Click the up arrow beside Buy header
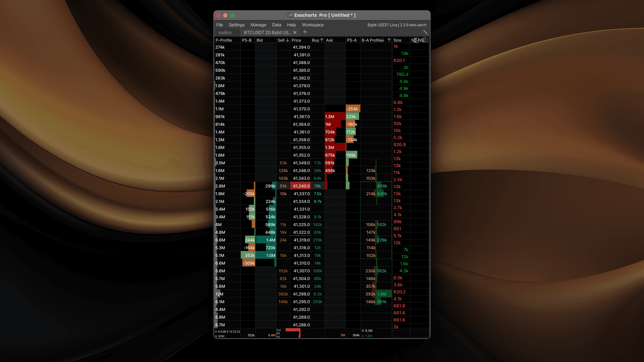The image size is (644, 362). point(322,40)
